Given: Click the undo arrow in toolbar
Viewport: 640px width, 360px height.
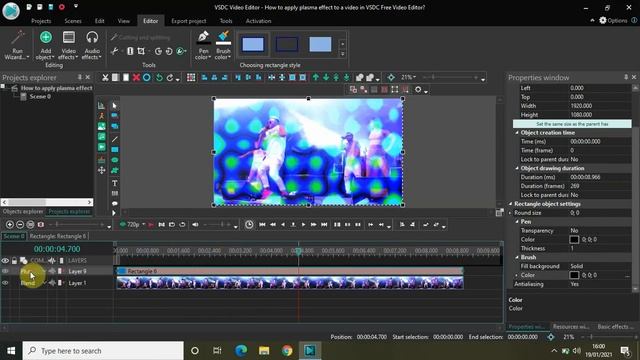Looking at the screenshot, I should pyautogui.click(x=159, y=78).
